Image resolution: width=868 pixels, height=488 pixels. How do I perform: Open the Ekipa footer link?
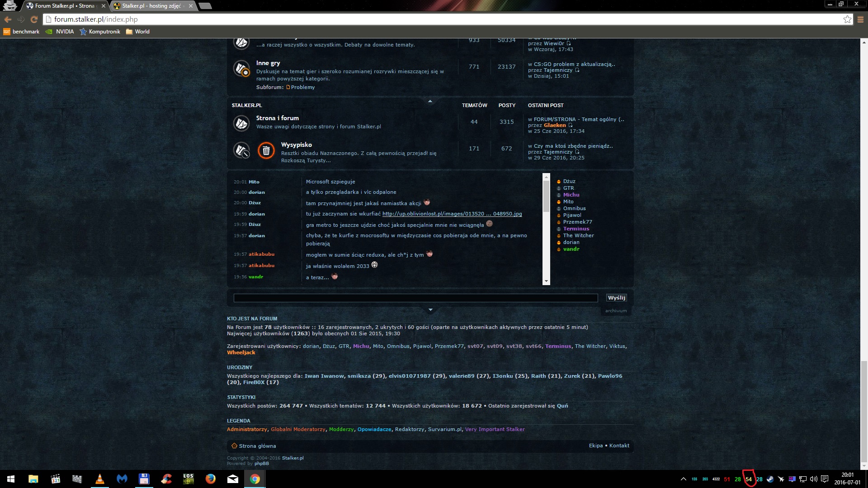596,446
